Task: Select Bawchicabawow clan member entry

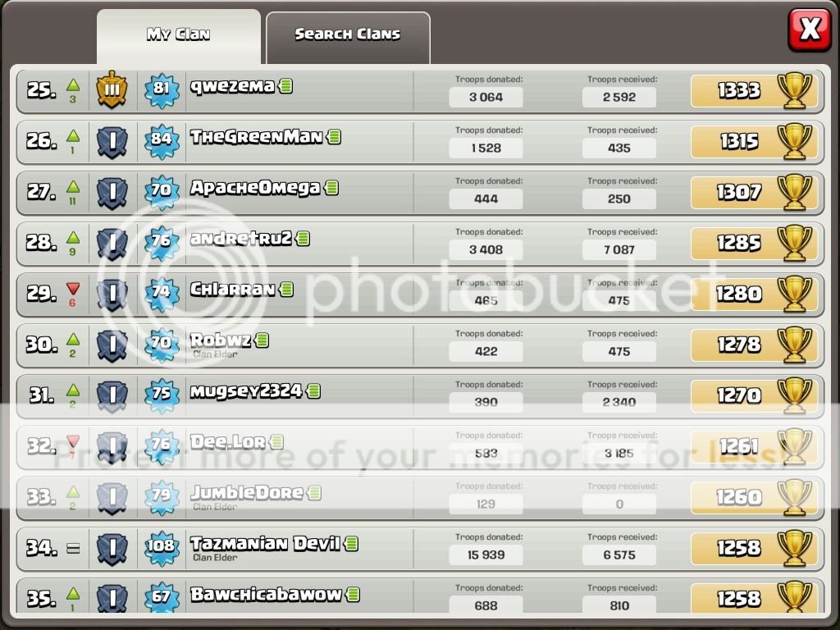Action: [x=420, y=595]
